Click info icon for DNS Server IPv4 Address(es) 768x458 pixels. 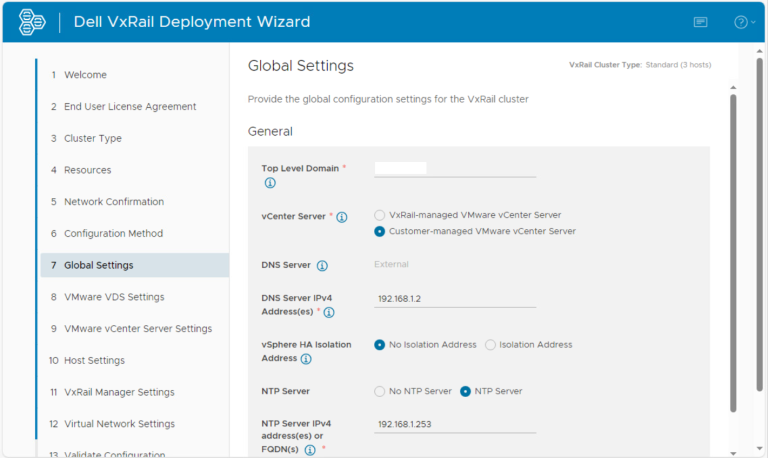pos(329,313)
